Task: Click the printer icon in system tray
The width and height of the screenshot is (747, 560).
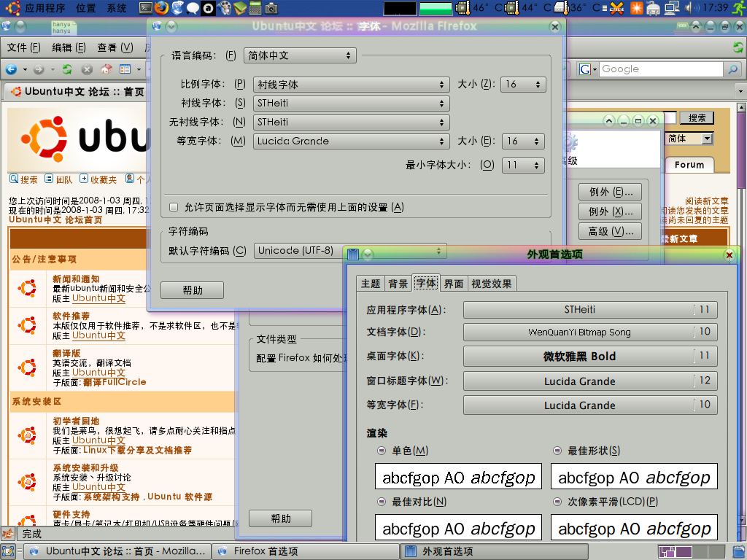Action: tap(653, 7)
